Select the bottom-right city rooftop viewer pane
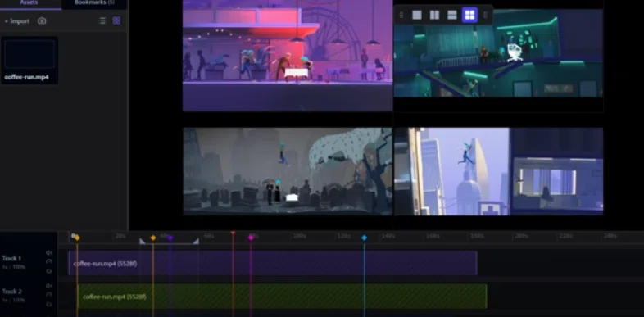The height and width of the screenshot is (317, 644). coord(498,171)
